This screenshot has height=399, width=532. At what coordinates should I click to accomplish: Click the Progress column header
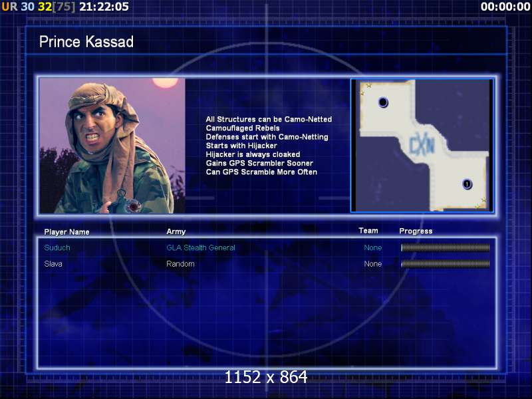[416, 231]
